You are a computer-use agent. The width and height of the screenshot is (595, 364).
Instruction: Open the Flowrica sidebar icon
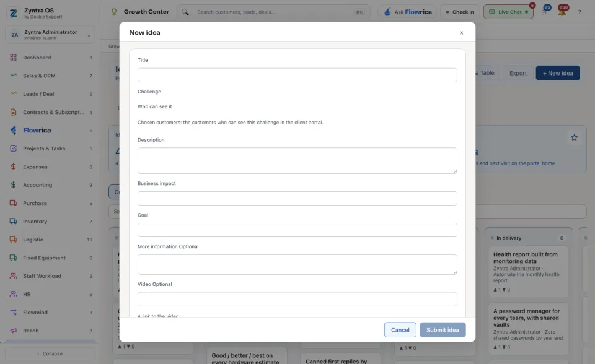(x=13, y=130)
